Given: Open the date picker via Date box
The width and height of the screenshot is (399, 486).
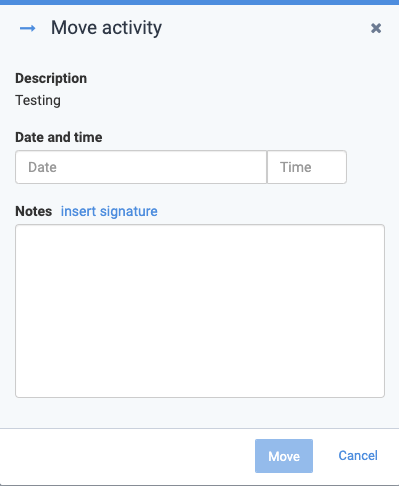Looking at the screenshot, I should tap(141, 167).
